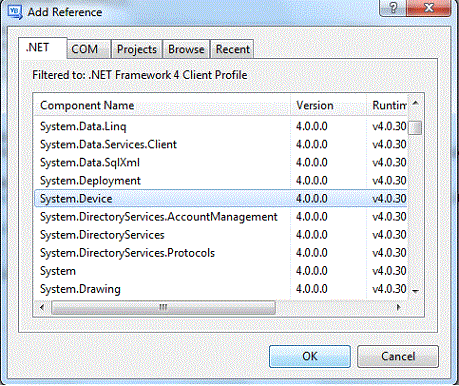The height and width of the screenshot is (386, 459).
Task: Open the COM tab
Action: [89, 49]
